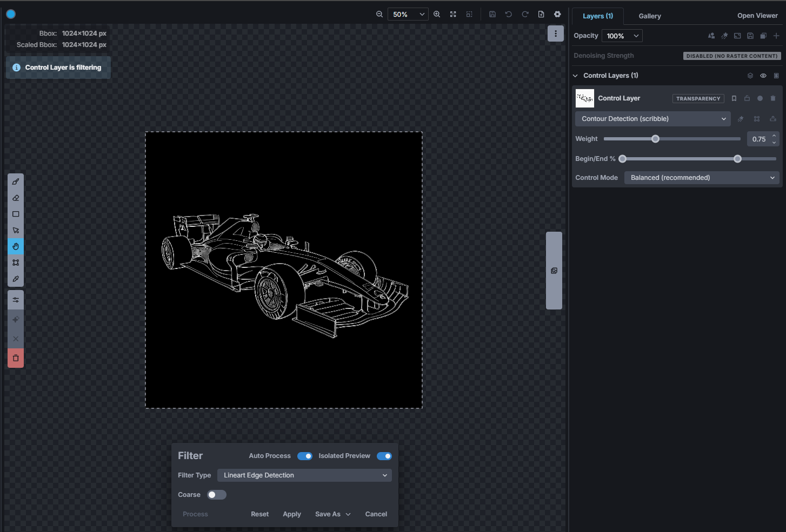Viewport: 786px width, 532px height.
Task: Select the Hand (view pan) tool
Action: pyautogui.click(x=16, y=246)
